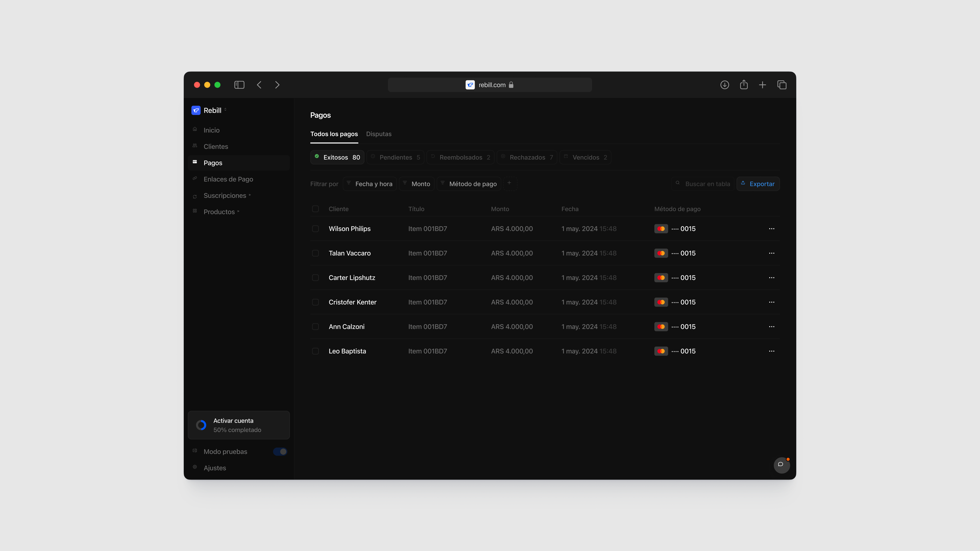Click the Mastercard icon in Cristofer Kenter row
The height and width of the screenshot is (551, 980).
point(661,302)
